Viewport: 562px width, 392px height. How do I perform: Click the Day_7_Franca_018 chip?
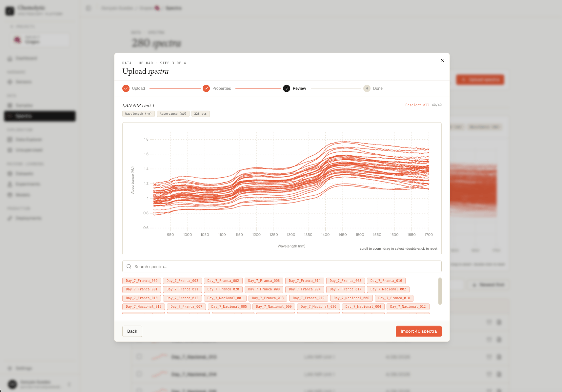coord(394,298)
